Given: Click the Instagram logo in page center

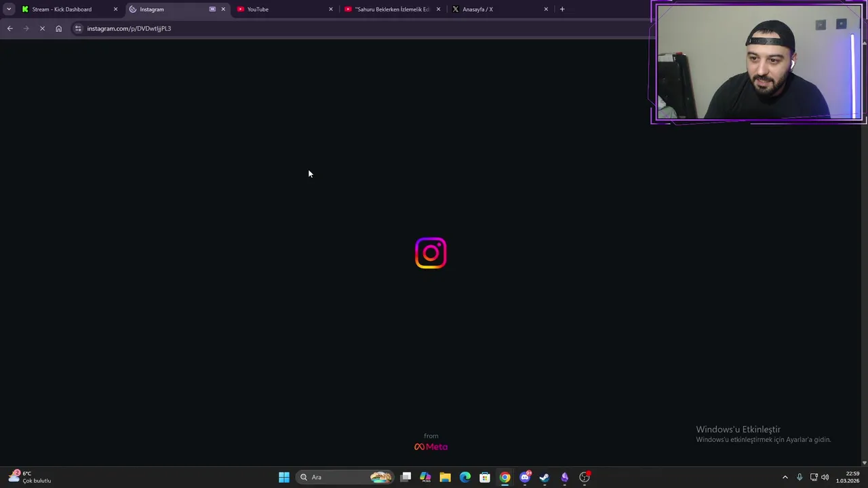Looking at the screenshot, I should tap(431, 253).
